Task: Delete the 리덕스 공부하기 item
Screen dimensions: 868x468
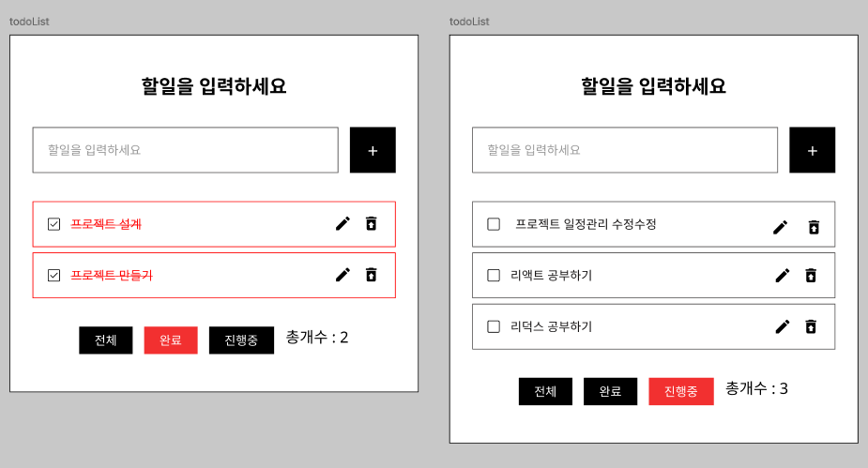Action: tap(811, 326)
